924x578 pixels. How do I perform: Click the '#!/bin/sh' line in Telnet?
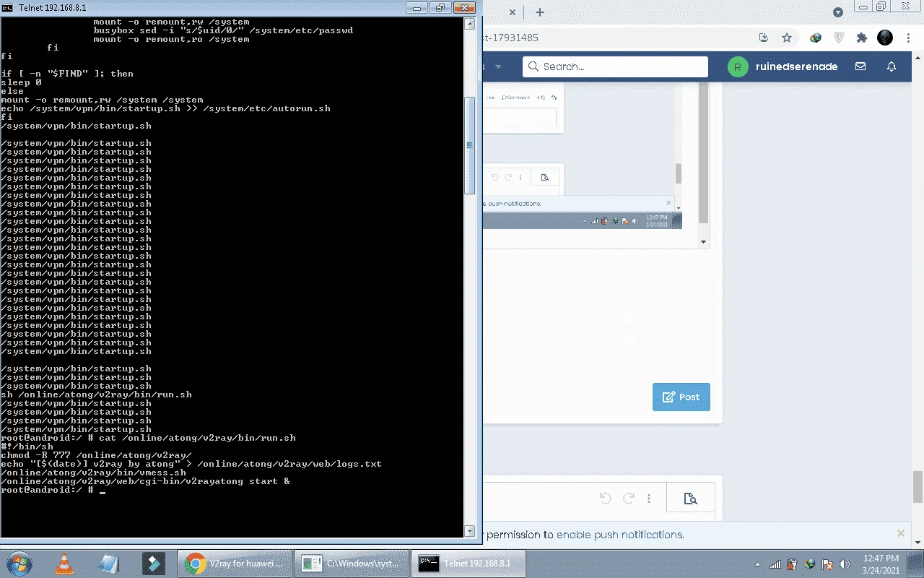point(27,447)
